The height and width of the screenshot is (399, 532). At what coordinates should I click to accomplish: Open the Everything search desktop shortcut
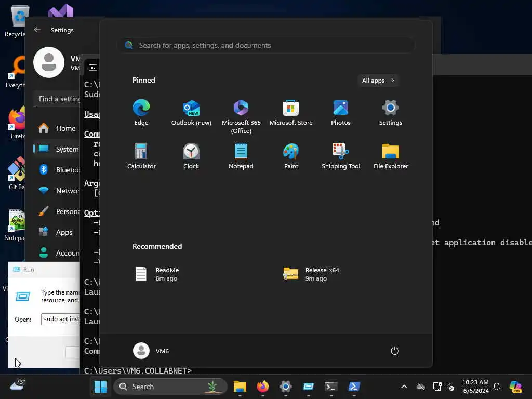click(16, 72)
